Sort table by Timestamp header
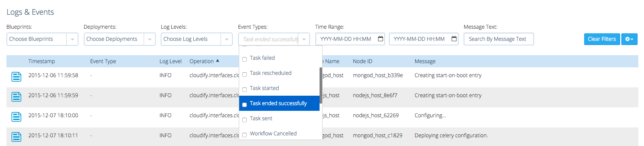 (42, 61)
